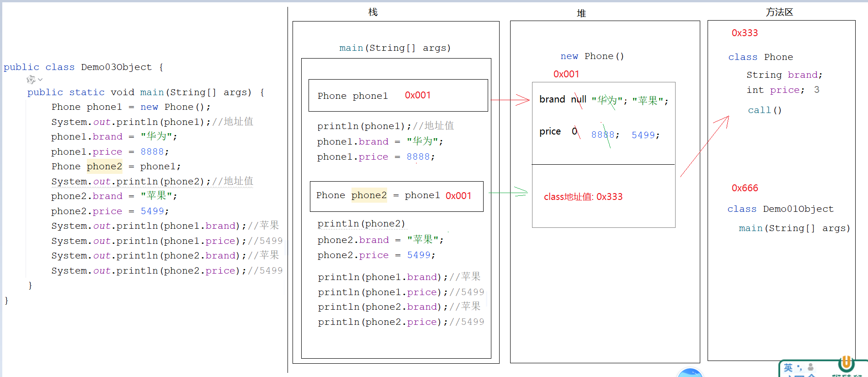Click the 方法区 method area heading
Screen dimensions: 868x377
click(x=779, y=12)
